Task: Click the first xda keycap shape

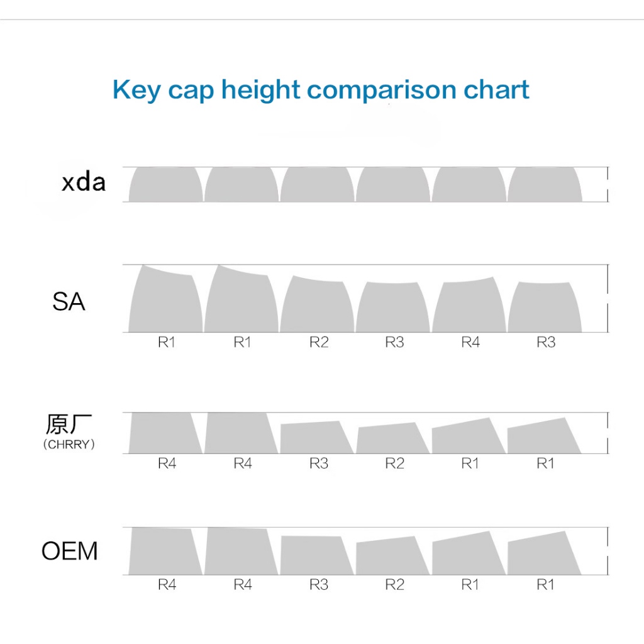Action: point(166,184)
